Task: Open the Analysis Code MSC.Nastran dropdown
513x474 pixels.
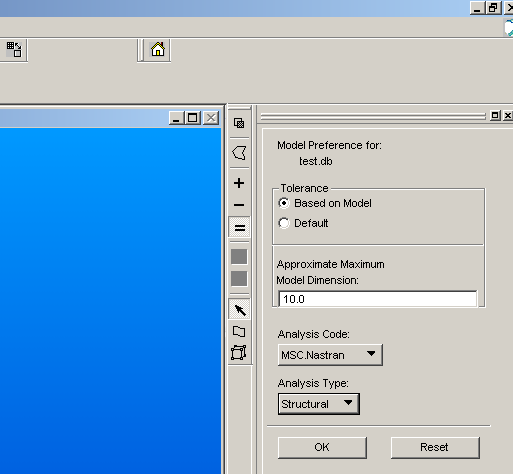Action: tap(330, 355)
